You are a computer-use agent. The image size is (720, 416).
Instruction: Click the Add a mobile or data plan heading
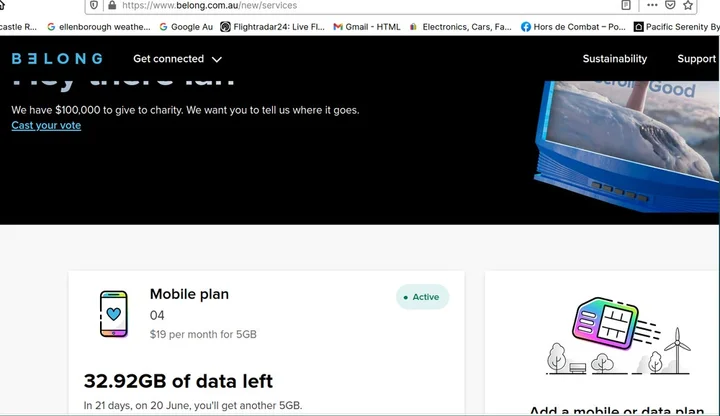click(617, 410)
